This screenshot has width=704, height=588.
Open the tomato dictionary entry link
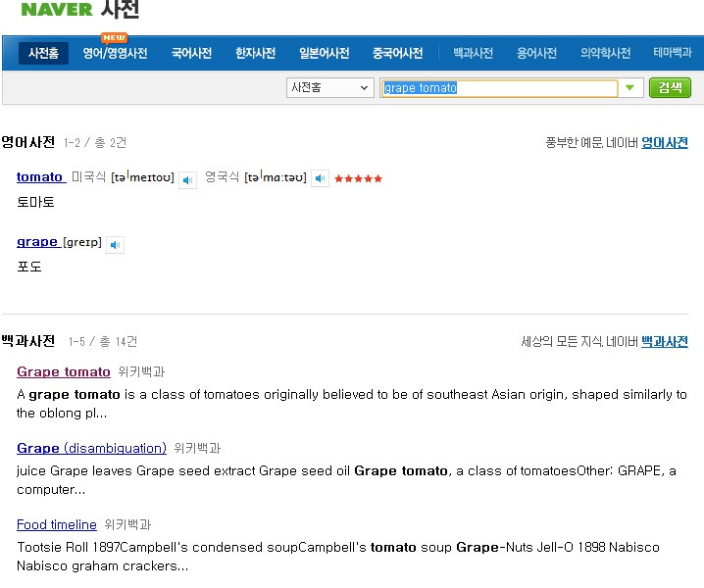(39, 176)
